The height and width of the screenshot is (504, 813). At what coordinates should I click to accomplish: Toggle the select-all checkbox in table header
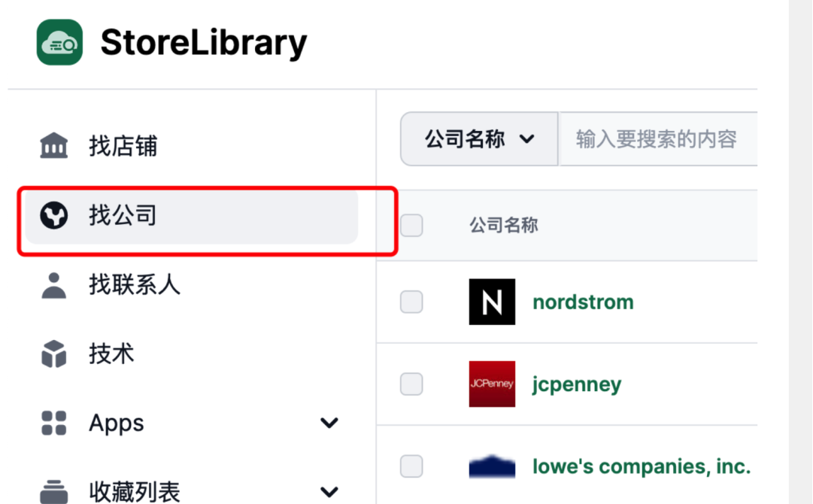pos(411,226)
